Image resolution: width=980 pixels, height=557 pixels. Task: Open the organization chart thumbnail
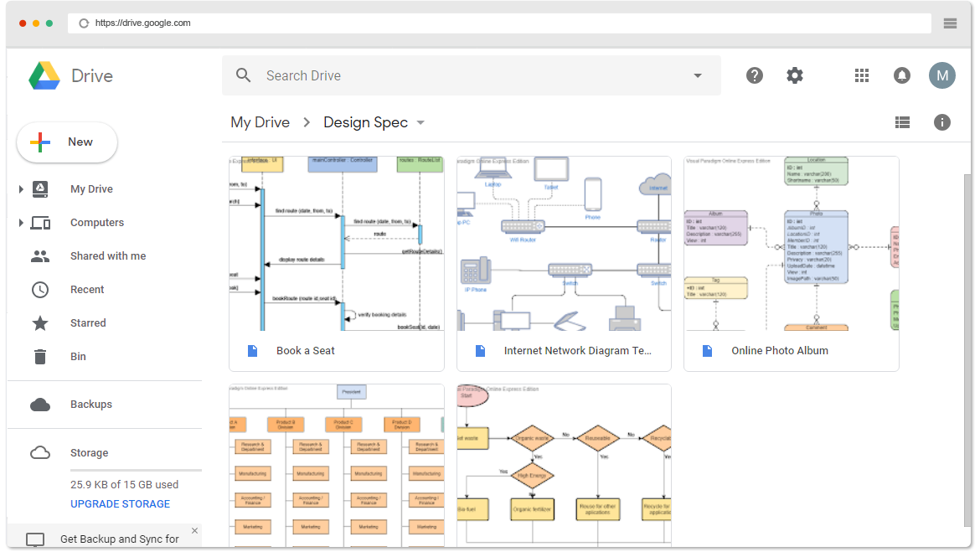[x=337, y=466]
